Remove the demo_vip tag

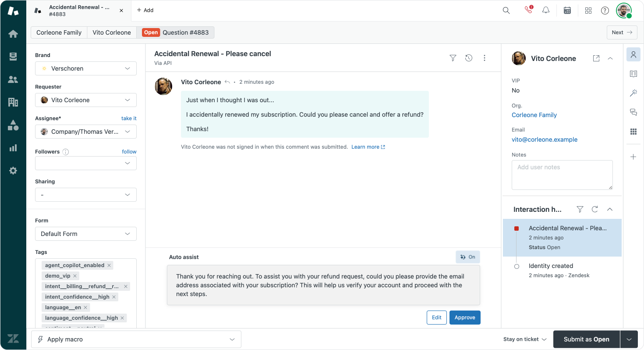click(75, 276)
